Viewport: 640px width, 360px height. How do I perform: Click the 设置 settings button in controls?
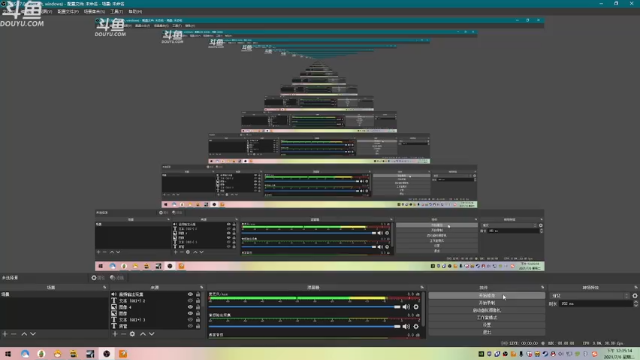(487, 325)
